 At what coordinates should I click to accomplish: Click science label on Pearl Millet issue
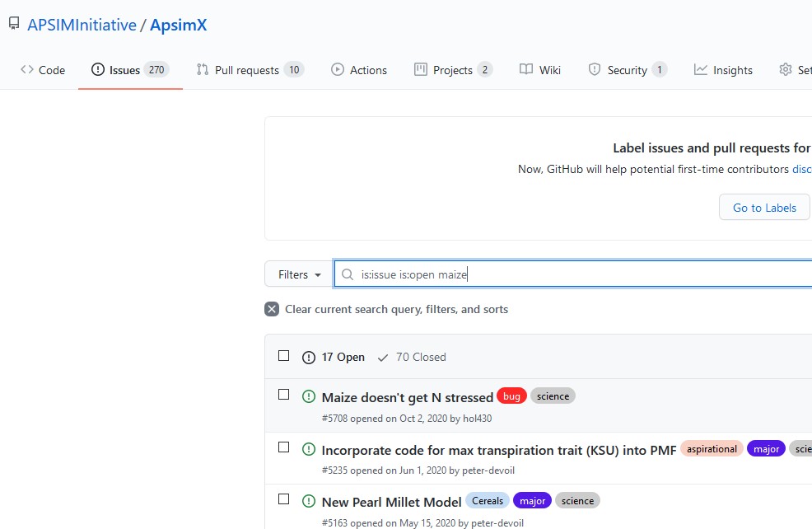(577, 500)
